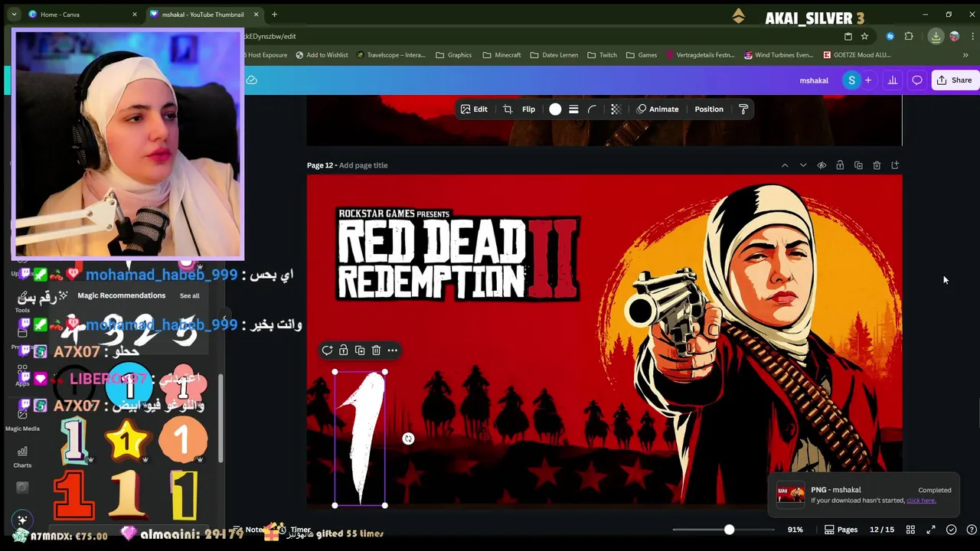Add collaborator with plus icon

pos(868,80)
